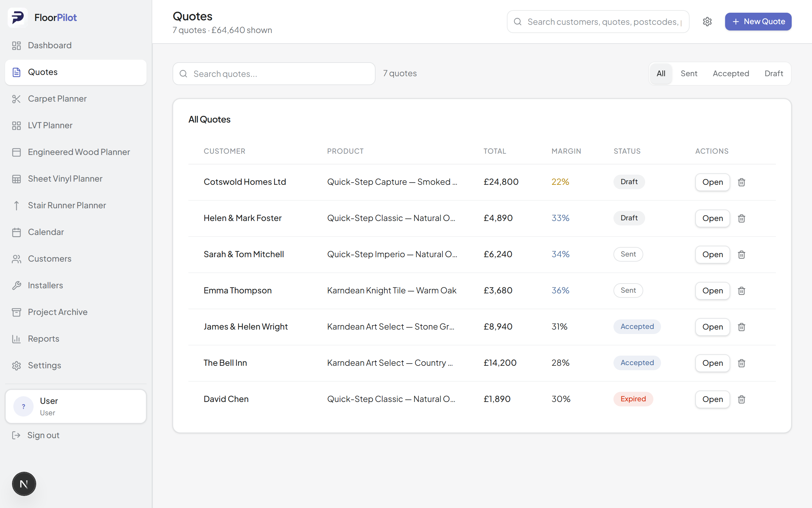
Task: Click the Project Archive box icon
Action: click(x=16, y=312)
